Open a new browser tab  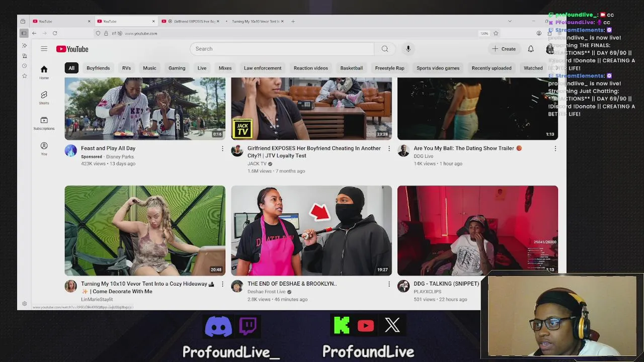coord(293,21)
